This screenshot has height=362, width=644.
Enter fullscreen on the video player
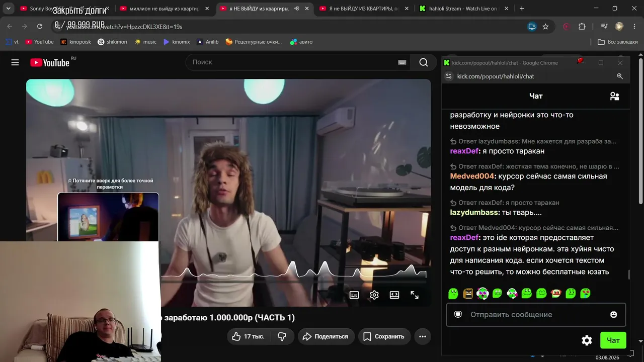click(415, 295)
